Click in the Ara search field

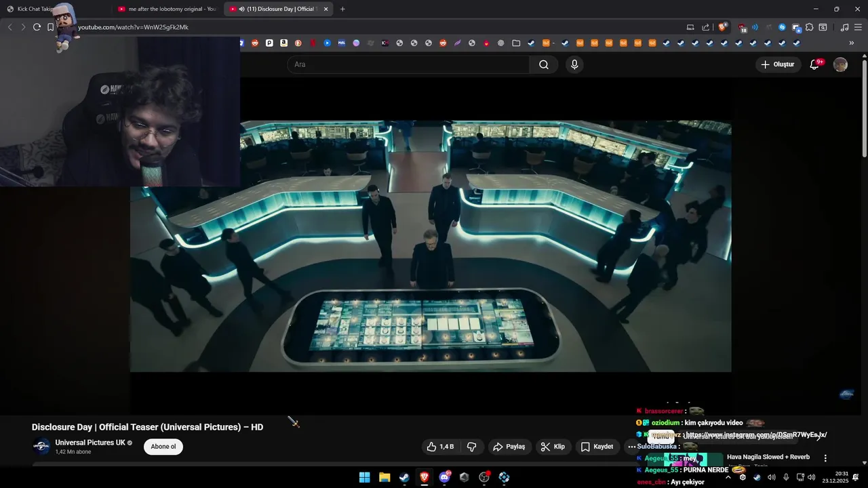tap(409, 64)
